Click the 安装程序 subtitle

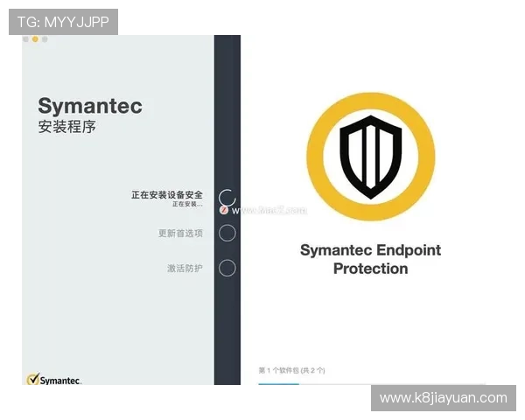[x=66, y=127]
